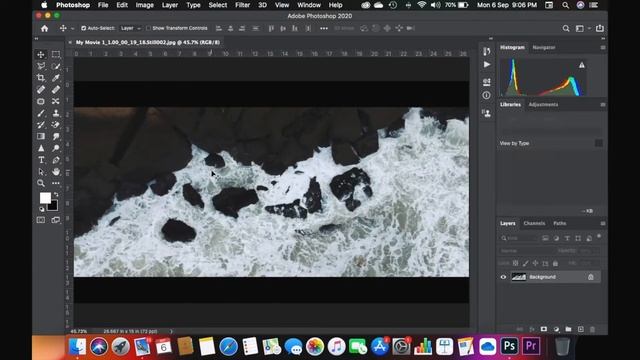Switch to the Paths tab
This screenshot has height=360, width=640.
pyautogui.click(x=560, y=223)
